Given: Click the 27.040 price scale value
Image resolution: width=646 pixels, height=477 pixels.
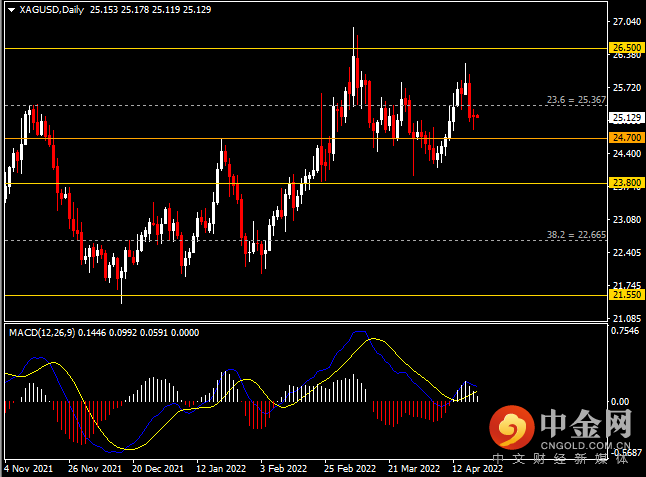Looking at the screenshot, I should coord(627,22).
